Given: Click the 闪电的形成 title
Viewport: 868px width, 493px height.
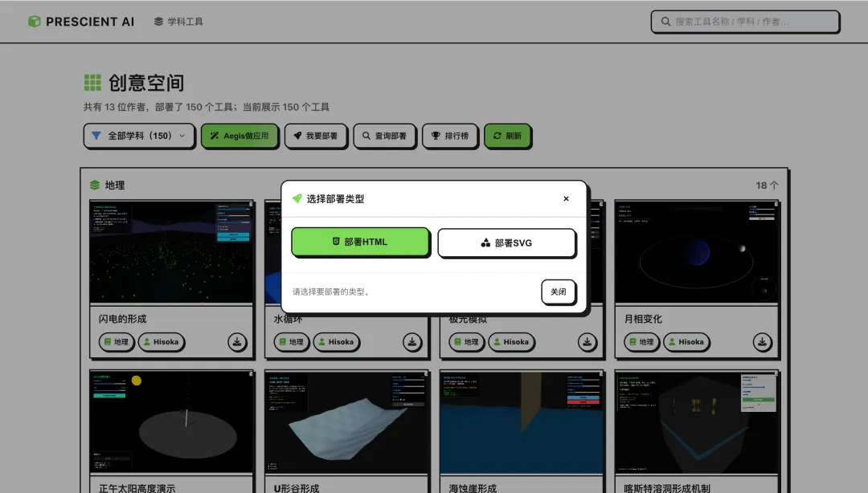Looking at the screenshot, I should tap(122, 319).
